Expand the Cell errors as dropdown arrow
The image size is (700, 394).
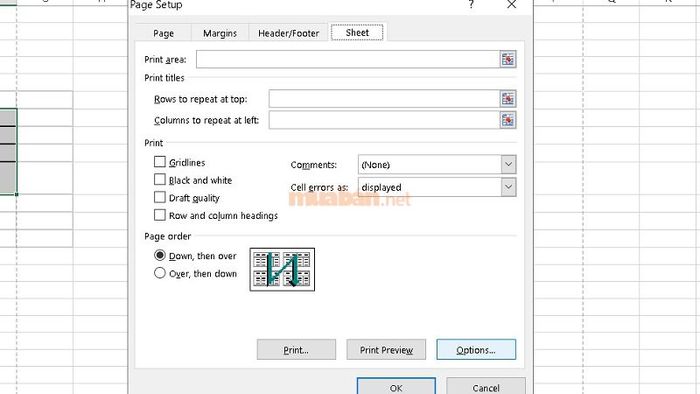[x=508, y=187]
